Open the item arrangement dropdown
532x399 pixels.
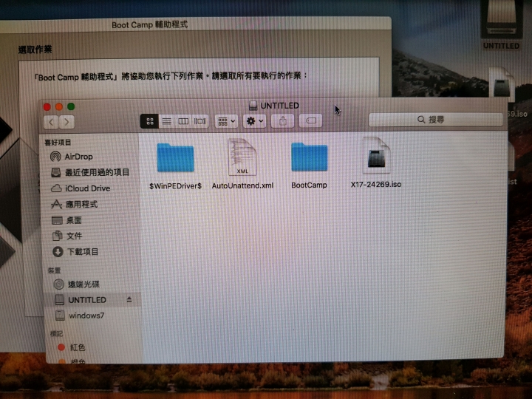tap(226, 121)
